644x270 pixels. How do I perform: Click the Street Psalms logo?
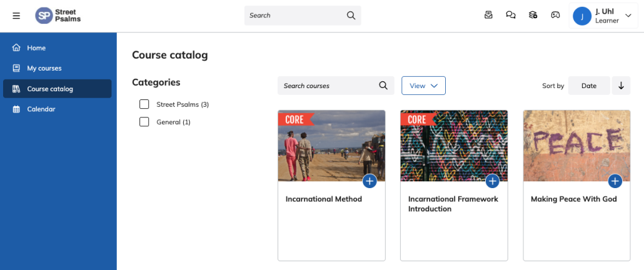click(58, 16)
